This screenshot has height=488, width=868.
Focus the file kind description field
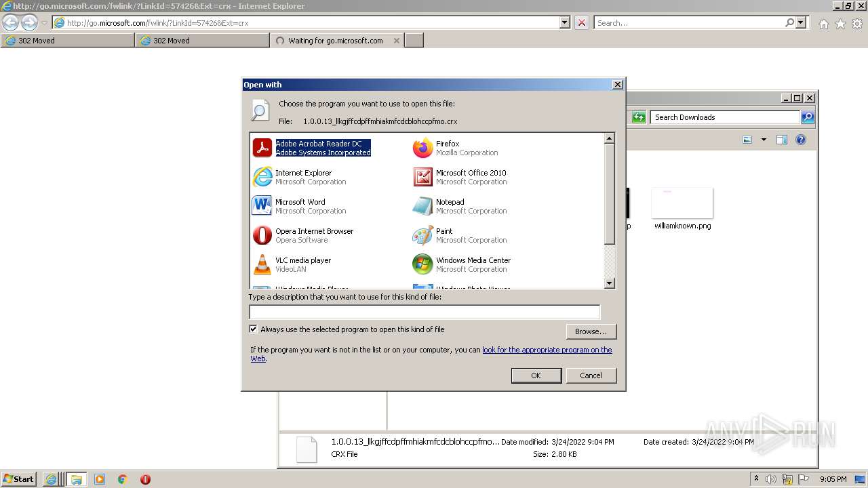click(x=425, y=312)
